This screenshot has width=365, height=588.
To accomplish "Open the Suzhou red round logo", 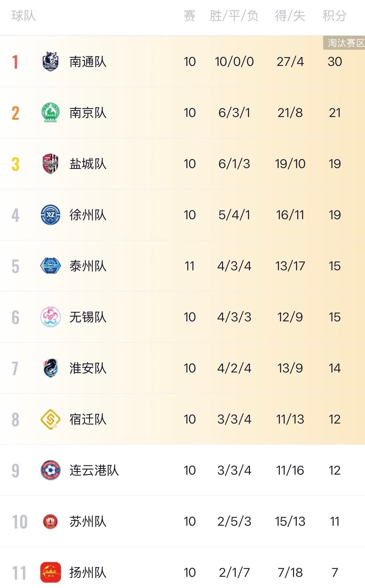I will (x=50, y=521).
